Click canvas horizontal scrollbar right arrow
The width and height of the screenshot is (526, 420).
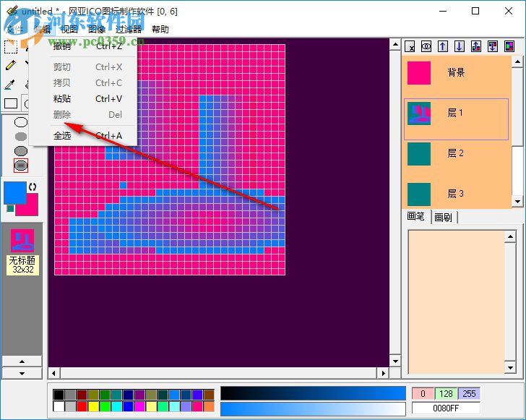383,373
